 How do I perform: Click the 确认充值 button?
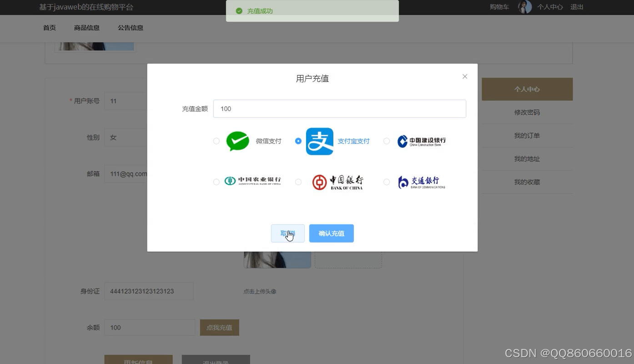click(x=332, y=233)
